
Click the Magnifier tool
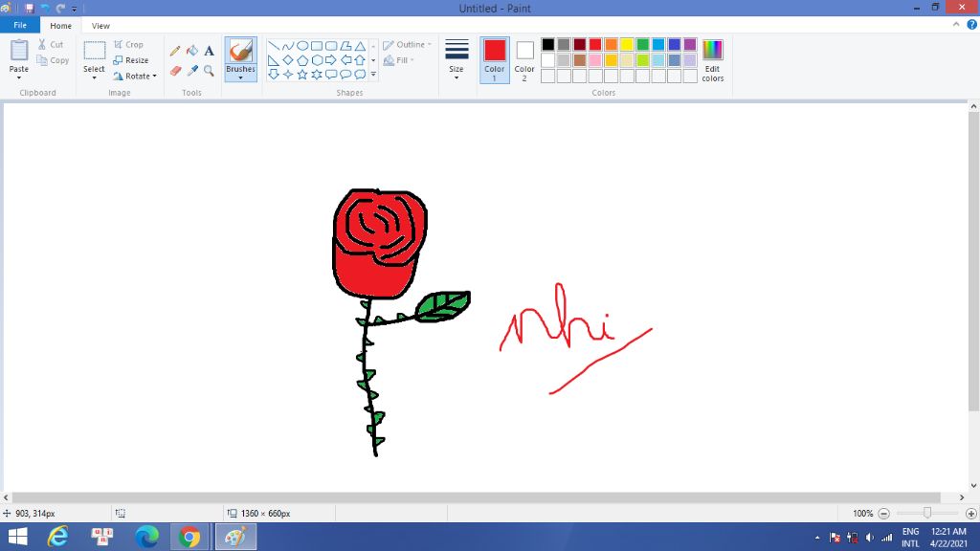point(209,71)
